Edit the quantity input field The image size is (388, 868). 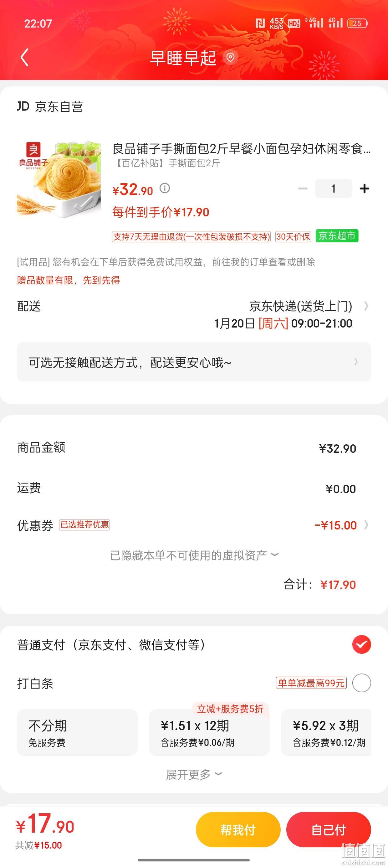[334, 189]
